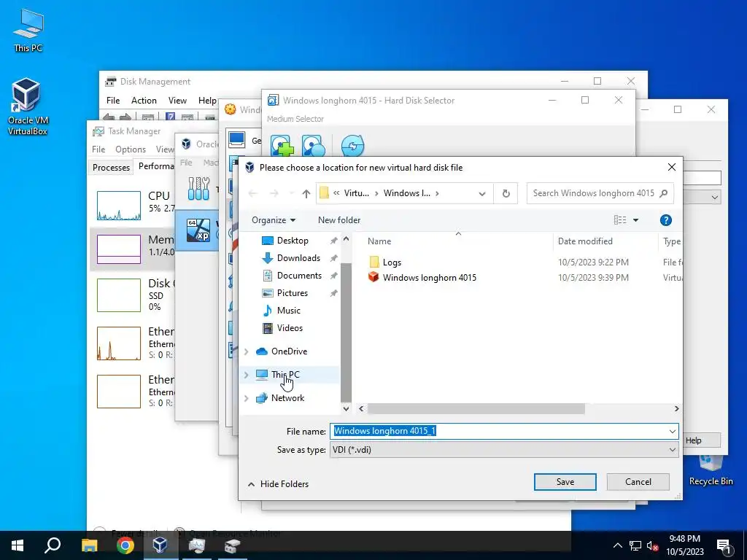The height and width of the screenshot is (560, 747).
Task: Expand the This PC tree node
Action: (x=247, y=375)
